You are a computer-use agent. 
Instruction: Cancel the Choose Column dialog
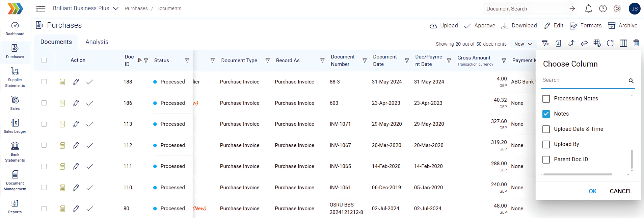click(x=621, y=191)
